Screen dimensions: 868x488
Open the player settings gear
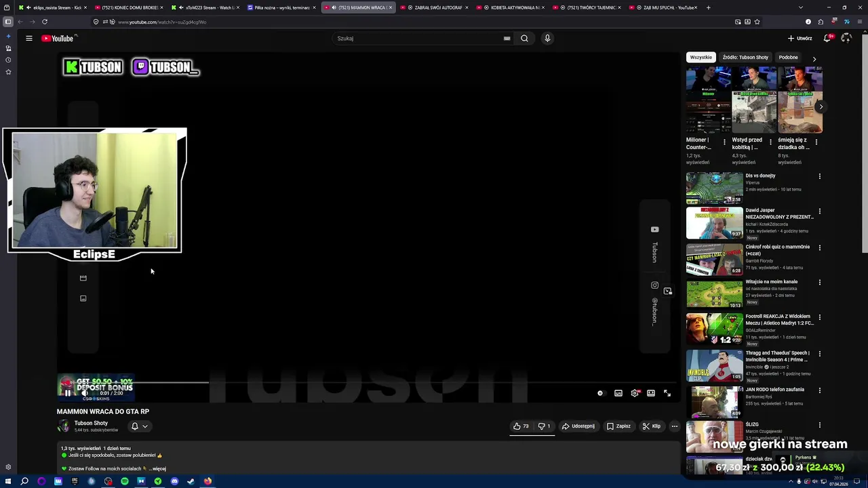coord(635,393)
